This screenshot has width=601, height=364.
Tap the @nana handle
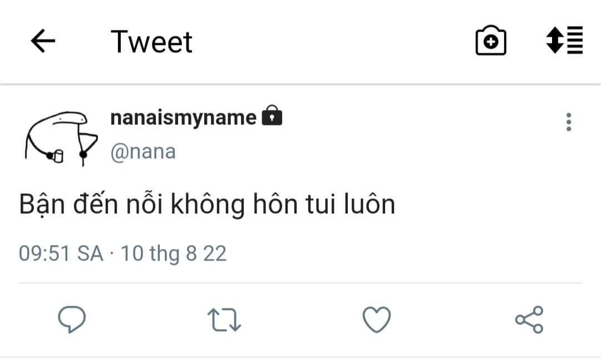143,152
